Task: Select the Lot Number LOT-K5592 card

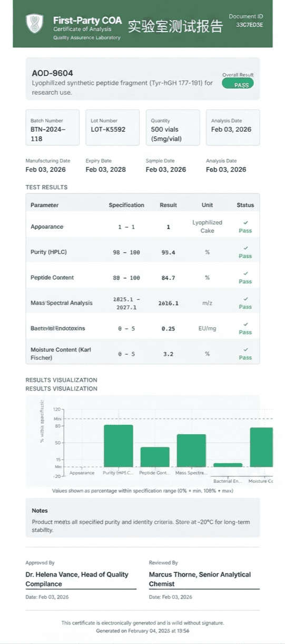Action: 113,128
